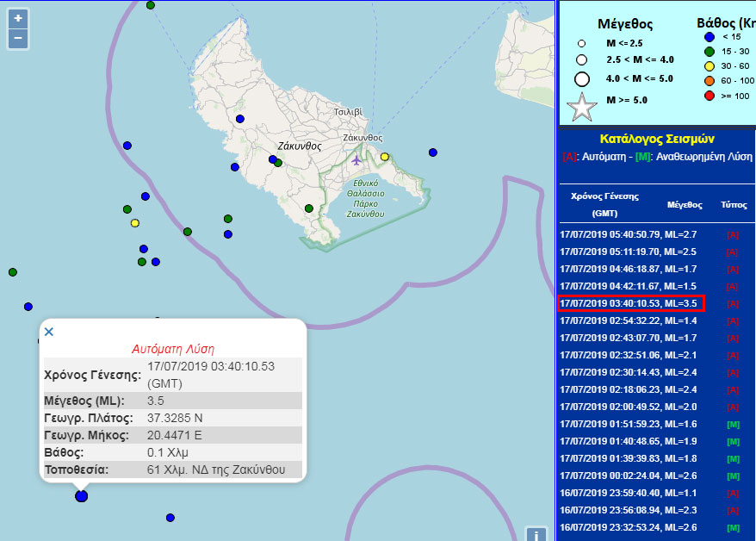This screenshot has width=756, height=541.
Task: Select green quake marker at top edge of map
Action: pos(151,5)
